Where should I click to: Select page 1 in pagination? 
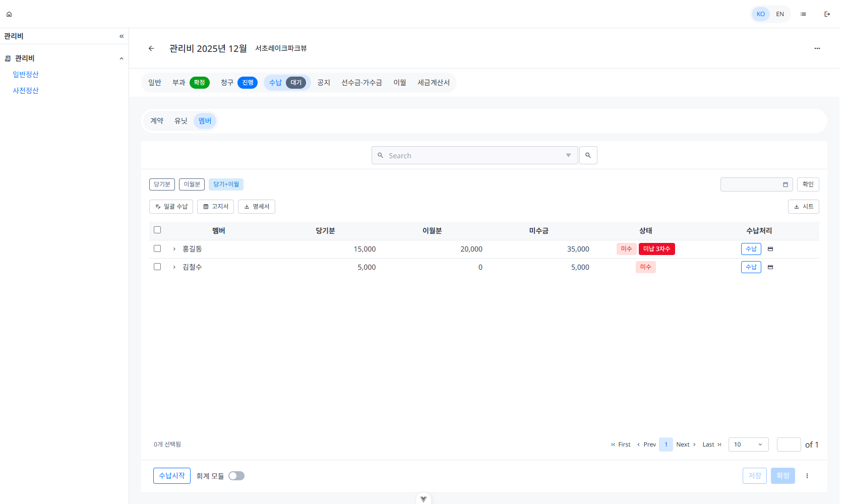pos(666,445)
